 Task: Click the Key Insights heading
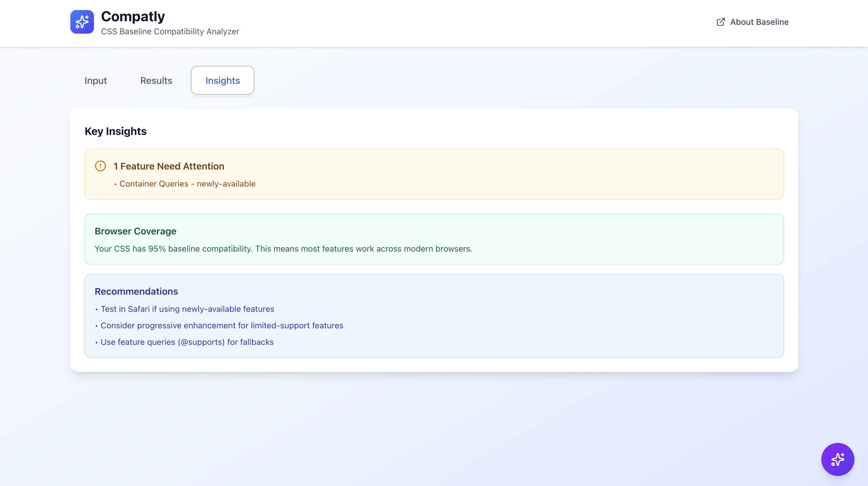coord(116,131)
